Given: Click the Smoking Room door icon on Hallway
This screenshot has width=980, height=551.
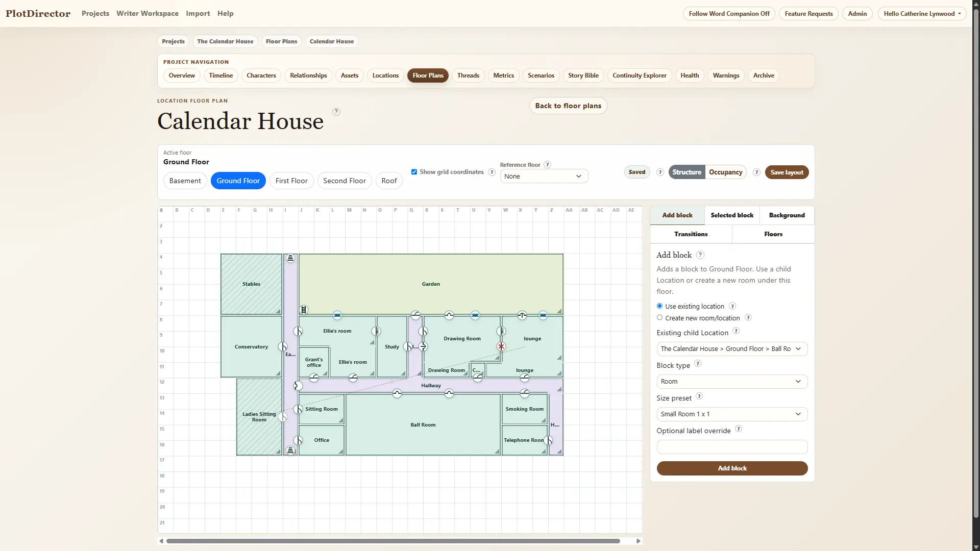Looking at the screenshot, I should click(x=525, y=393).
